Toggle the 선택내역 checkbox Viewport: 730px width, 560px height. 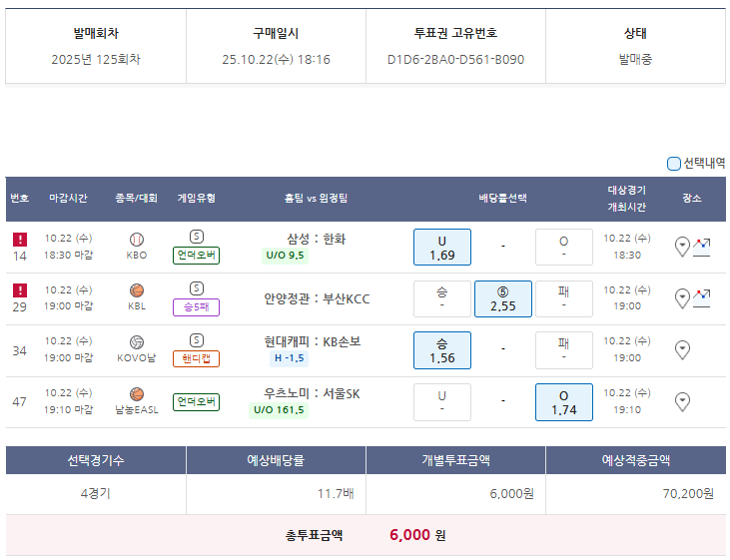(673, 164)
